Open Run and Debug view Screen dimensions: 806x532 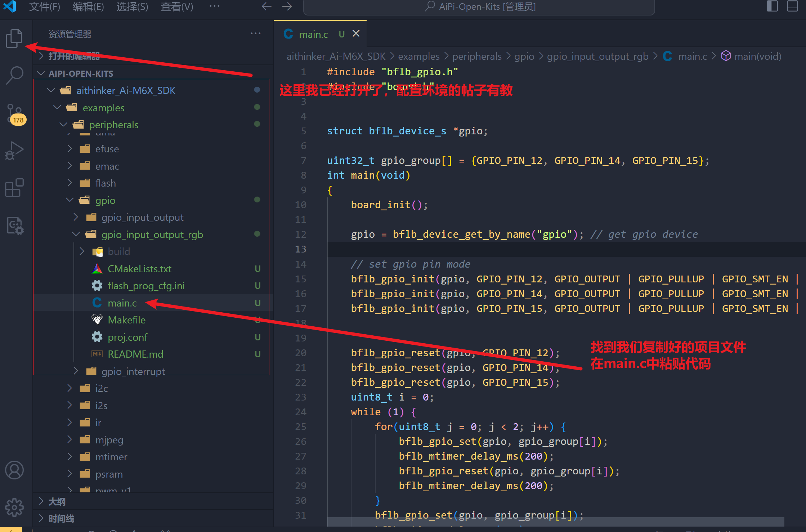(x=14, y=151)
